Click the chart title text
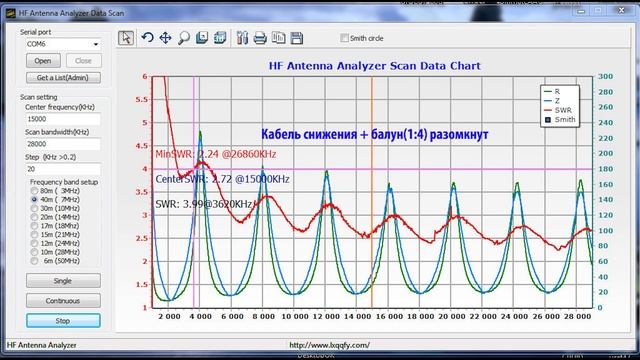 (375, 66)
